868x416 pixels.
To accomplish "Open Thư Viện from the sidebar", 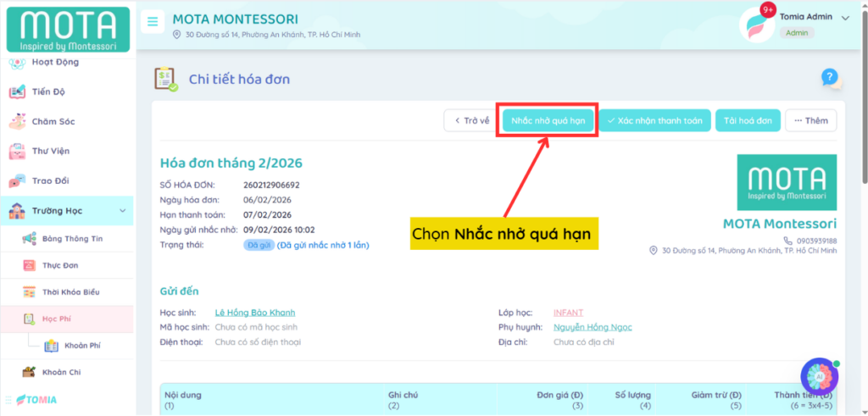I will (51, 151).
